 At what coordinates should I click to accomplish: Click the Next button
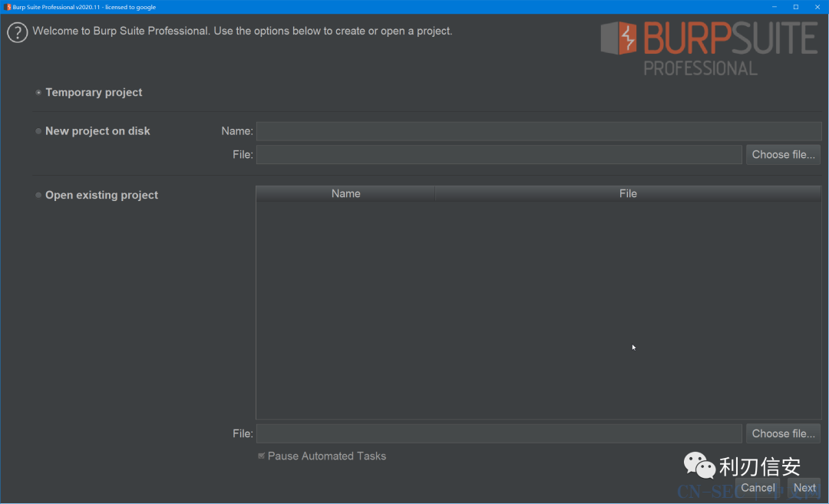point(804,488)
